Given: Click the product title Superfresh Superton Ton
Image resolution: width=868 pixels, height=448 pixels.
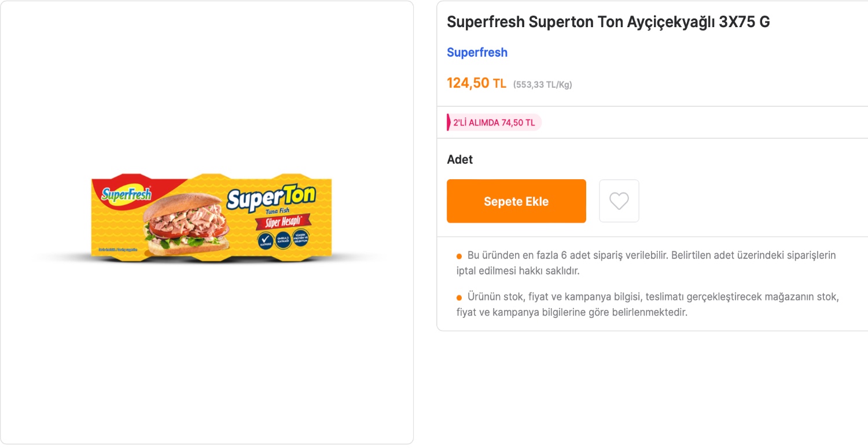Looking at the screenshot, I should click(608, 21).
